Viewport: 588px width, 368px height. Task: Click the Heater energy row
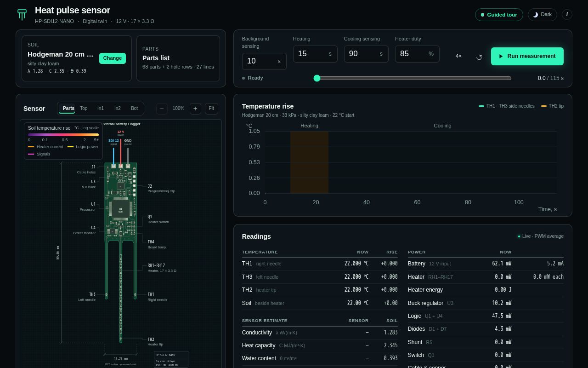486,290
